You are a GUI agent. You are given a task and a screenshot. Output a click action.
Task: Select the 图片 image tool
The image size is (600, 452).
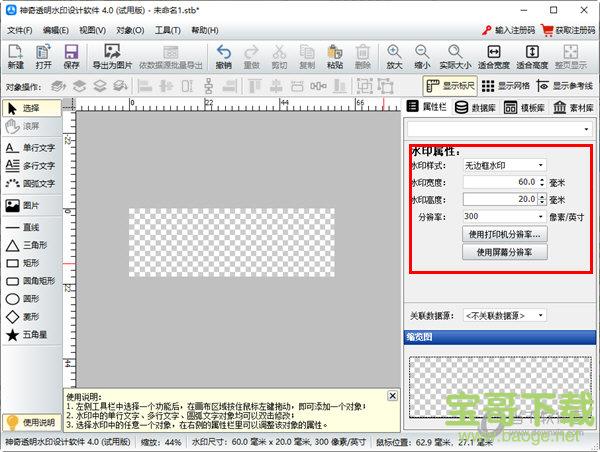[31, 205]
